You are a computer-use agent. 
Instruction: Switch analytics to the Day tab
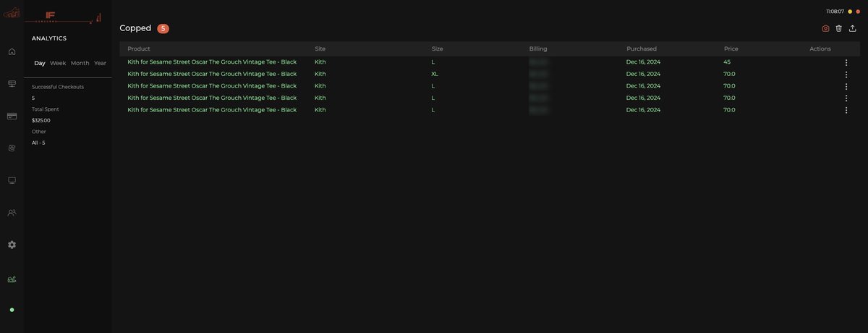click(x=40, y=63)
